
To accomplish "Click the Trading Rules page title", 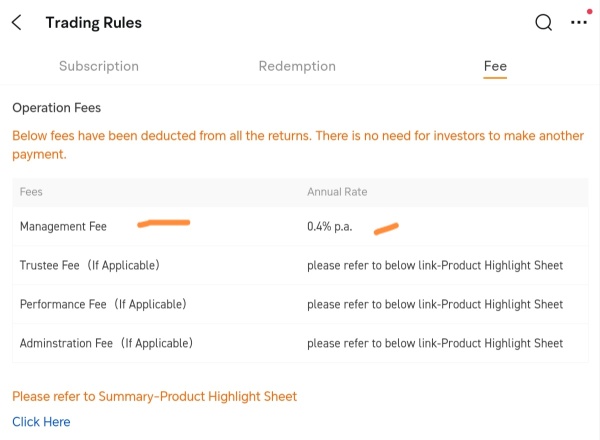I will coord(94,23).
